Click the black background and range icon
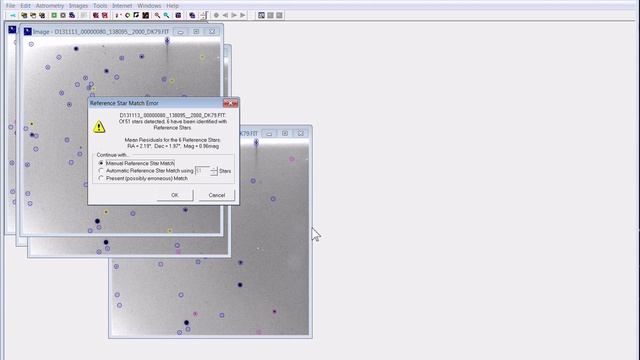 (x=145, y=15)
